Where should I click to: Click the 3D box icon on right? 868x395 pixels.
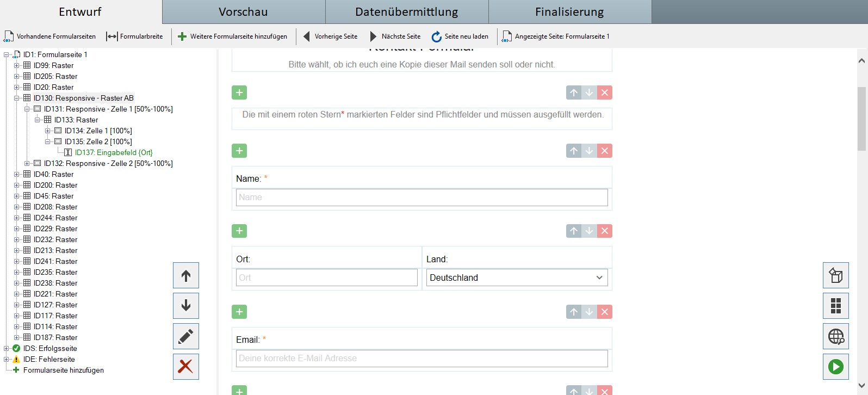(x=835, y=275)
